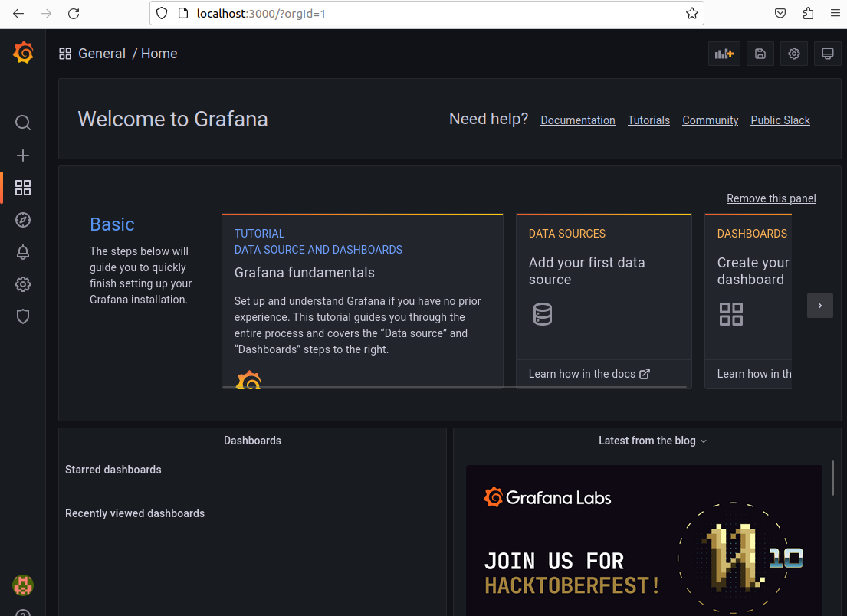Click Remove this panel
This screenshot has height=616, width=847.
(x=771, y=198)
